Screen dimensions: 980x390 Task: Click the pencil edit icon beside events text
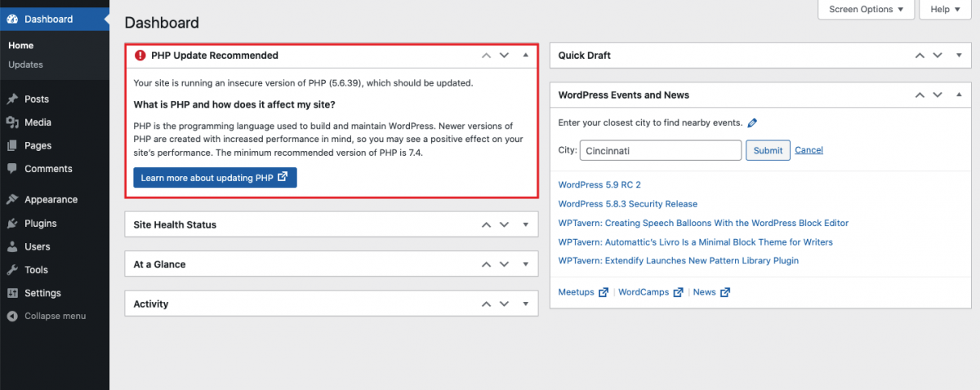click(752, 123)
